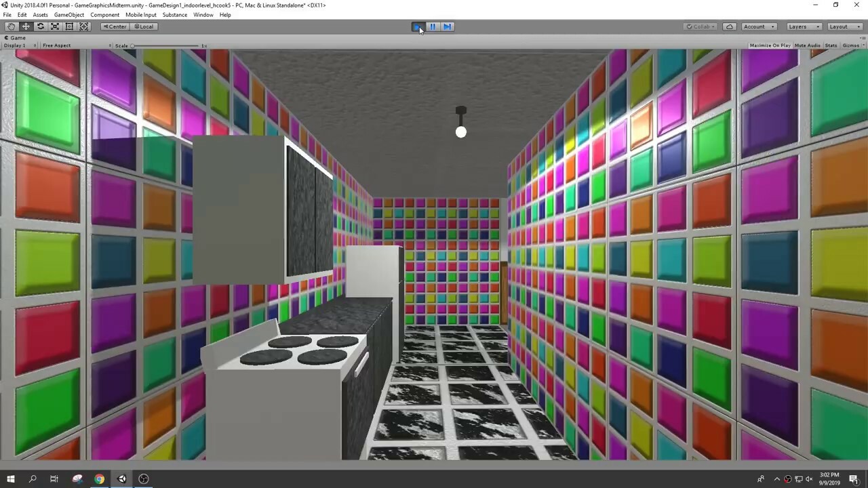Open Google Chrome from the taskbar

tap(99, 479)
